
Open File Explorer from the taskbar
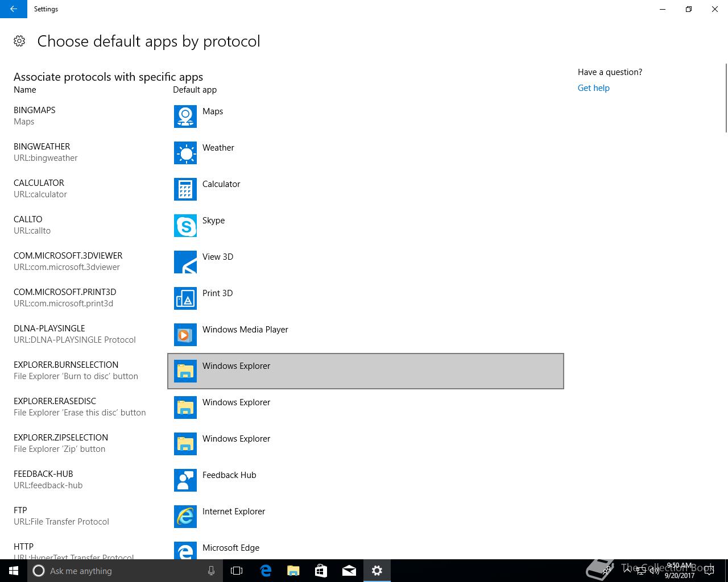(293, 571)
